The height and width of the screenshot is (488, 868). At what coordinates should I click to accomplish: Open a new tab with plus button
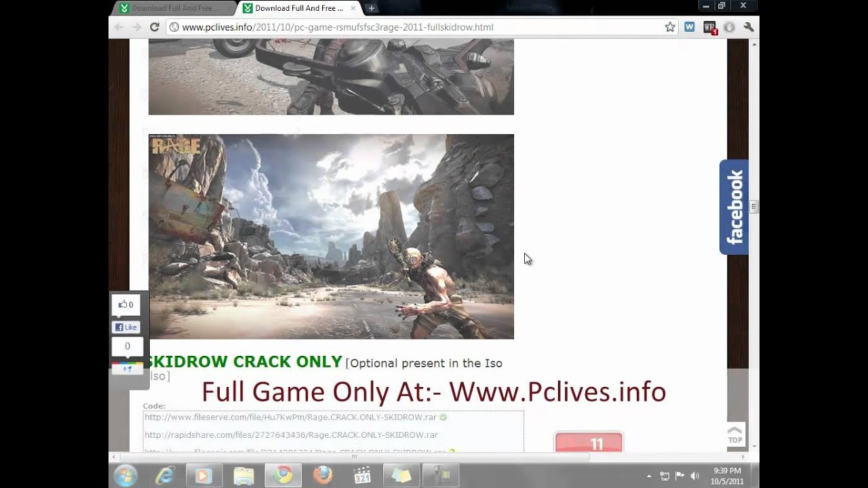pos(371,8)
